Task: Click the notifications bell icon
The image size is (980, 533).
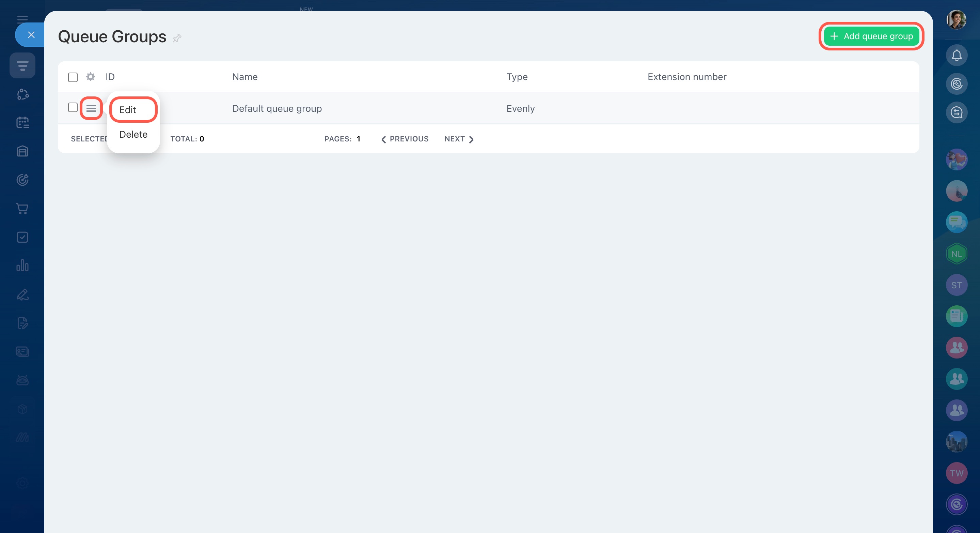Action: pos(956,56)
